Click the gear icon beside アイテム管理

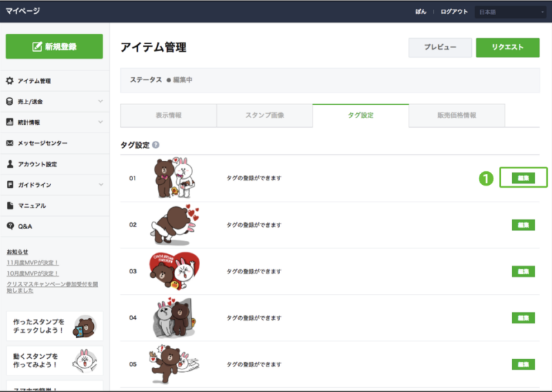point(10,81)
